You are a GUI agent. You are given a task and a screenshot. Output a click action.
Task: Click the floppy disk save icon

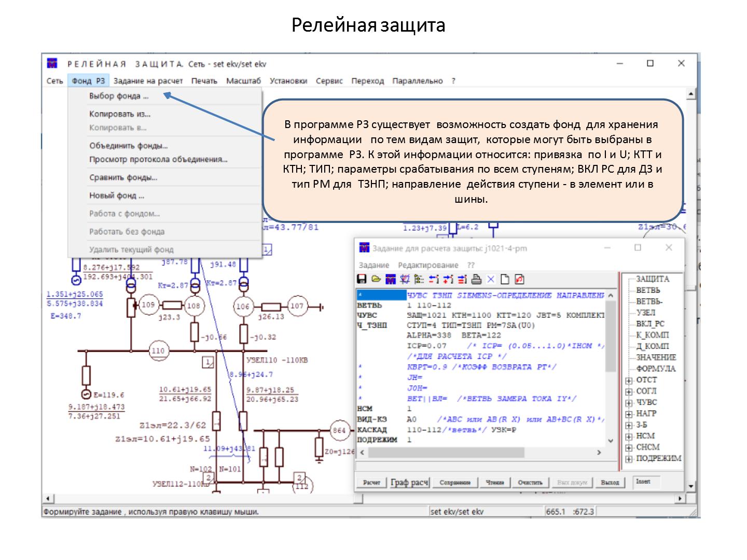362,279
